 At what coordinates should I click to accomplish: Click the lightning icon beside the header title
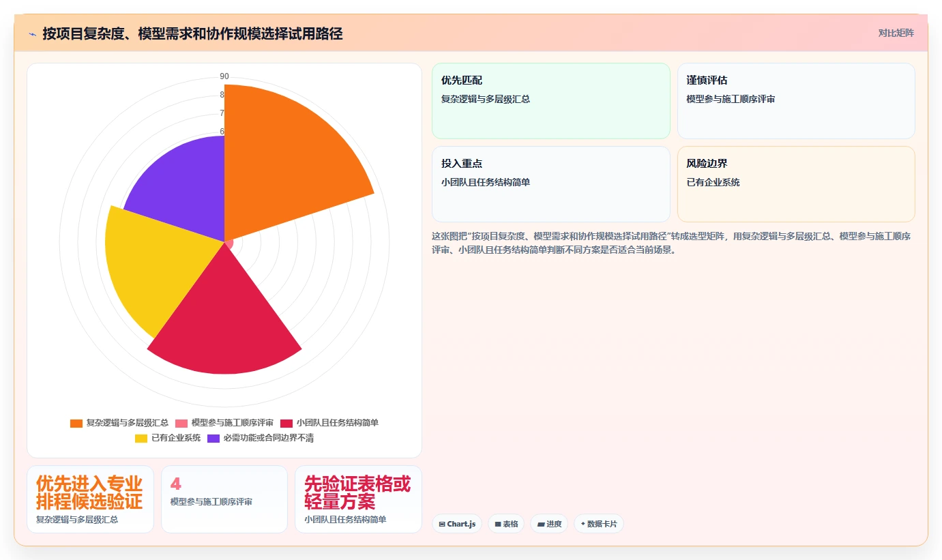[32, 33]
